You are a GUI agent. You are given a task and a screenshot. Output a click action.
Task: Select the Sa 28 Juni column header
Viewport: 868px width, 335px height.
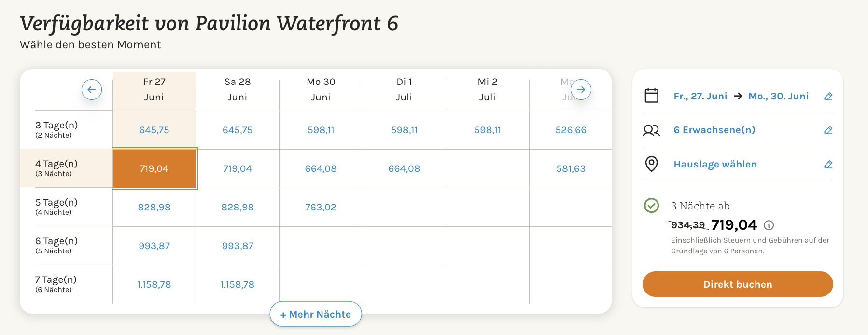point(238,89)
